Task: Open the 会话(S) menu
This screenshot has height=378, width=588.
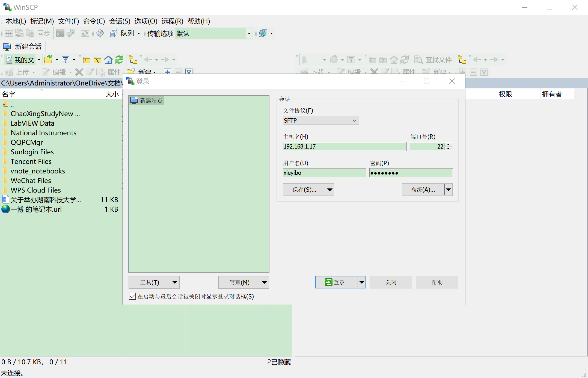Action: pos(120,21)
